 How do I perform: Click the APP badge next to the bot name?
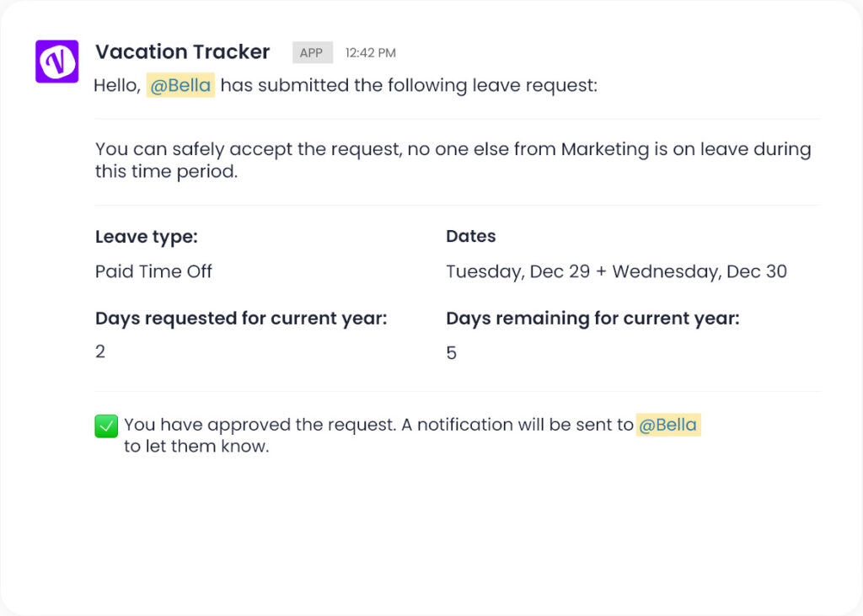[x=312, y=52]
